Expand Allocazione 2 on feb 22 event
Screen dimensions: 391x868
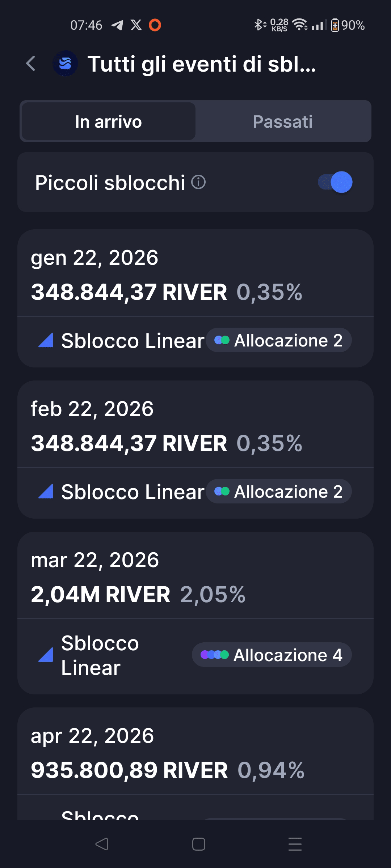(x=279, y=492)
